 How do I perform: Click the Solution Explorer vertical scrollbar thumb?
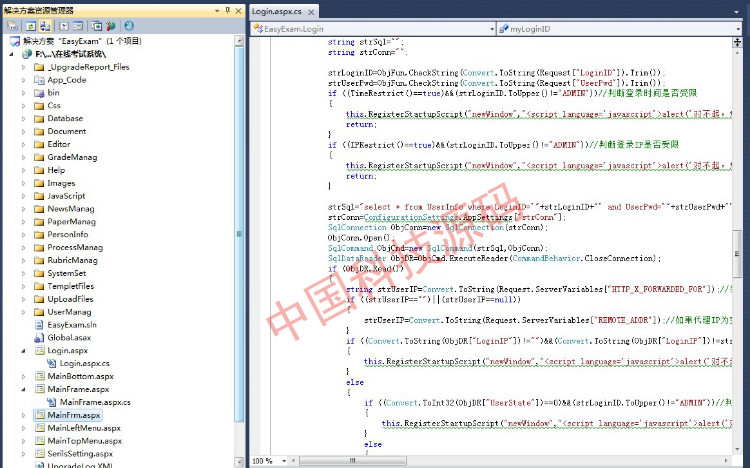point(239,234)
